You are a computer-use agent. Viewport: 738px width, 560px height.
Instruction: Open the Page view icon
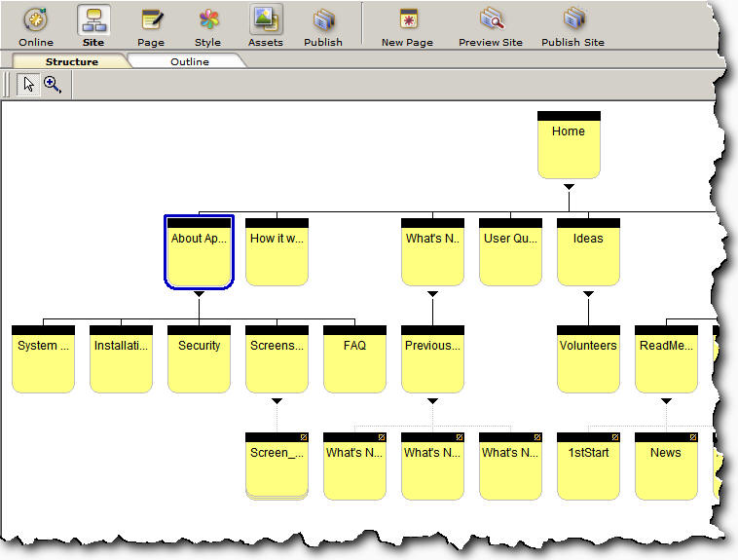coord(152,19)
